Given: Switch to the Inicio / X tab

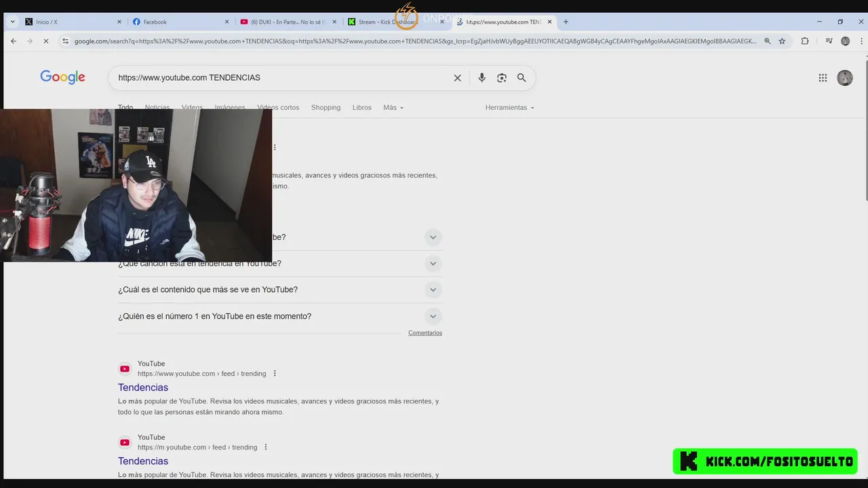Looking at the screenshot, I should 73,22.
